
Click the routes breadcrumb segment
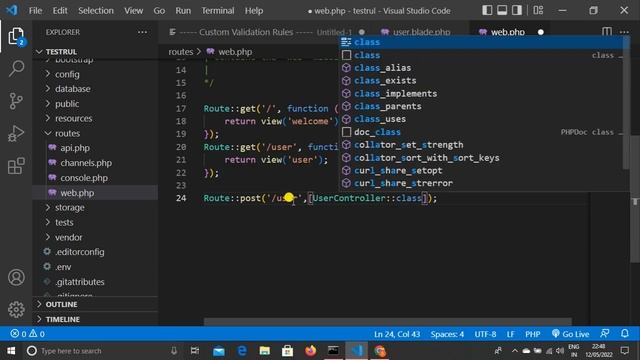click(180, 52)
